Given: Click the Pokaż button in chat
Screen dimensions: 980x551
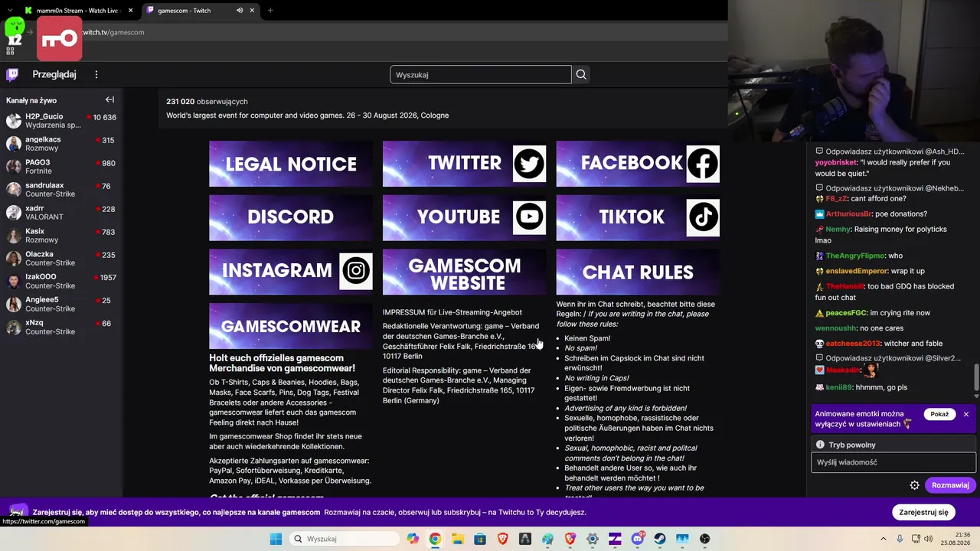Looking at the screenshot, I should click(939, 414).
